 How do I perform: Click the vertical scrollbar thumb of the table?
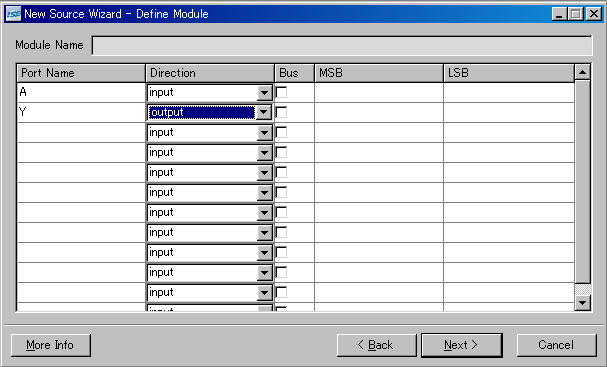point(583,182)
